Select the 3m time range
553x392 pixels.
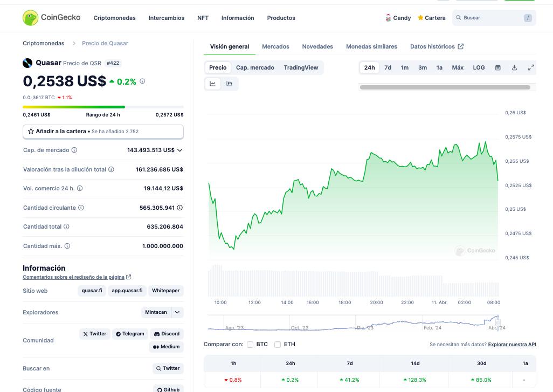(x=423, y=67)
